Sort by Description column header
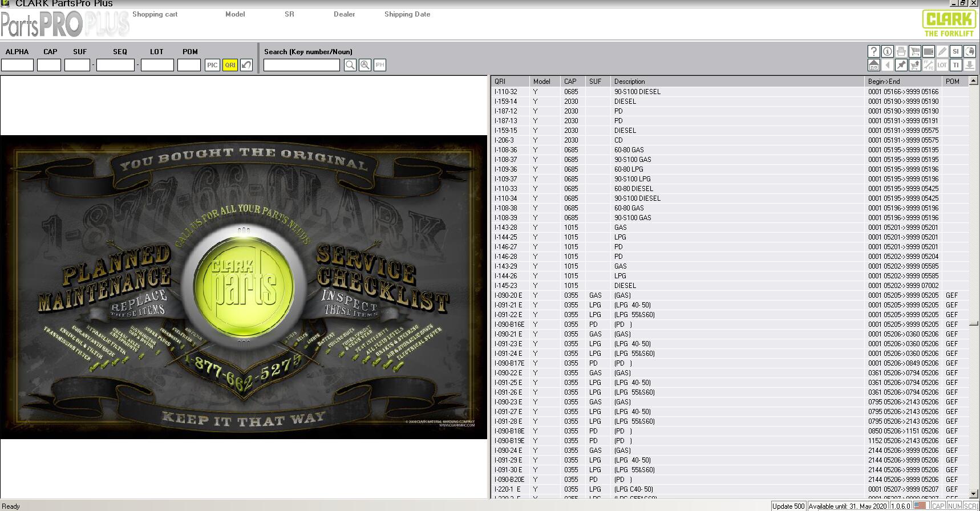The height and width of the screenshot is (511, 980). pyautogui.click(x=738, y=82)
